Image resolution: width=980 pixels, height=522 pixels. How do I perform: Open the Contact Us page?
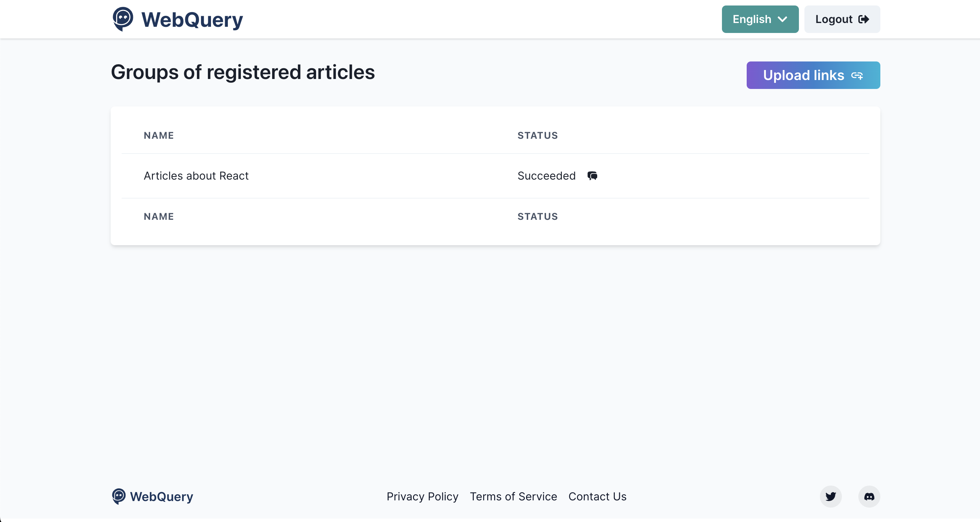pos(597,497)
